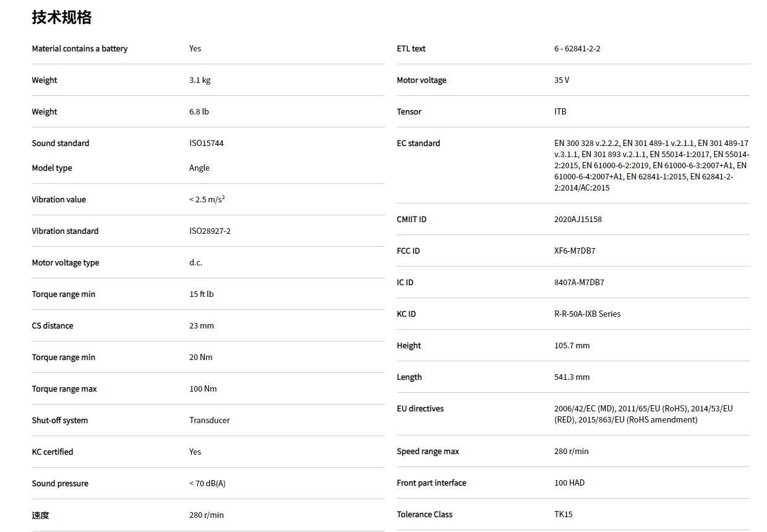Click the "Shut-off system" label
The image size is (767, 532).
coord(60,421)
